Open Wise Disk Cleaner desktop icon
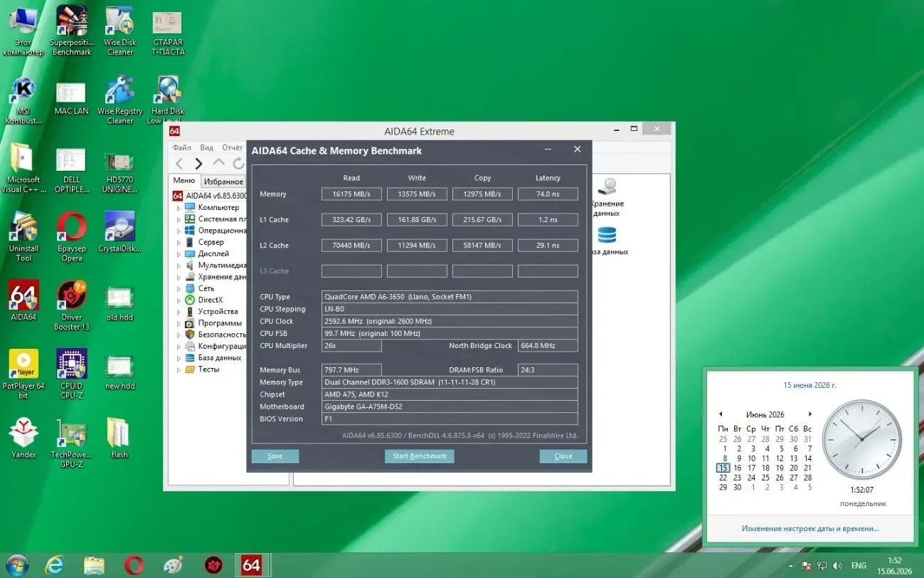The width and height of the screenshot is (924, 578). (120, 30)
